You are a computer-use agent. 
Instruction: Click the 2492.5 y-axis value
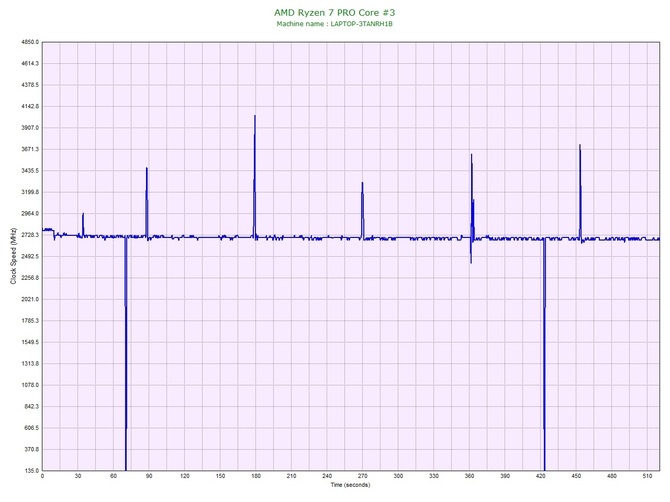click(x=30, y=256)
